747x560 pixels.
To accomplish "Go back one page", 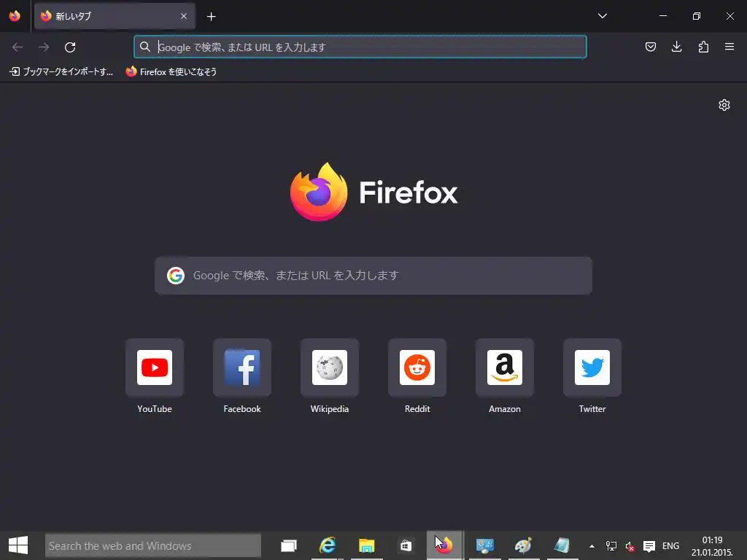I will tap(18, 47).
